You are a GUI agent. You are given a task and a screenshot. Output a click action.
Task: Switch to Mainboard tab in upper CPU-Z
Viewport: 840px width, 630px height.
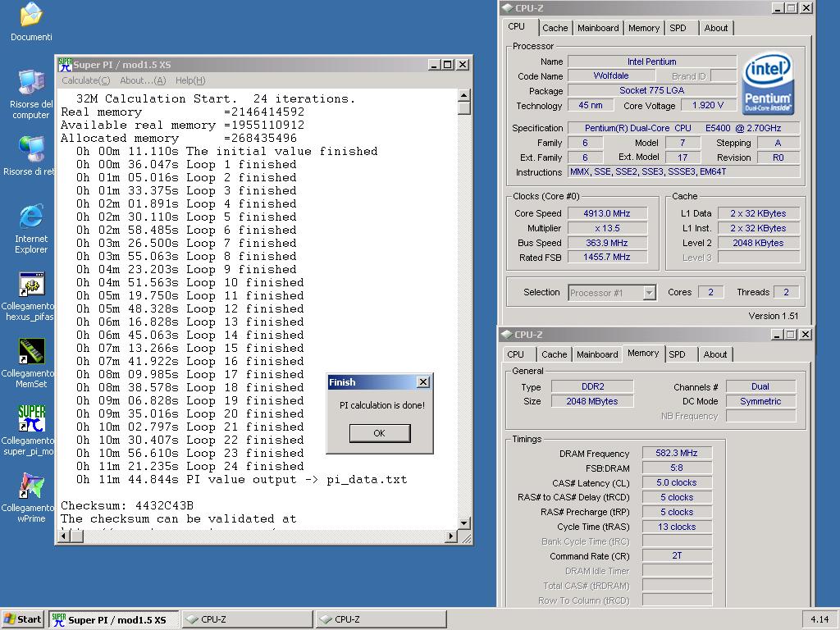point(598,28)
